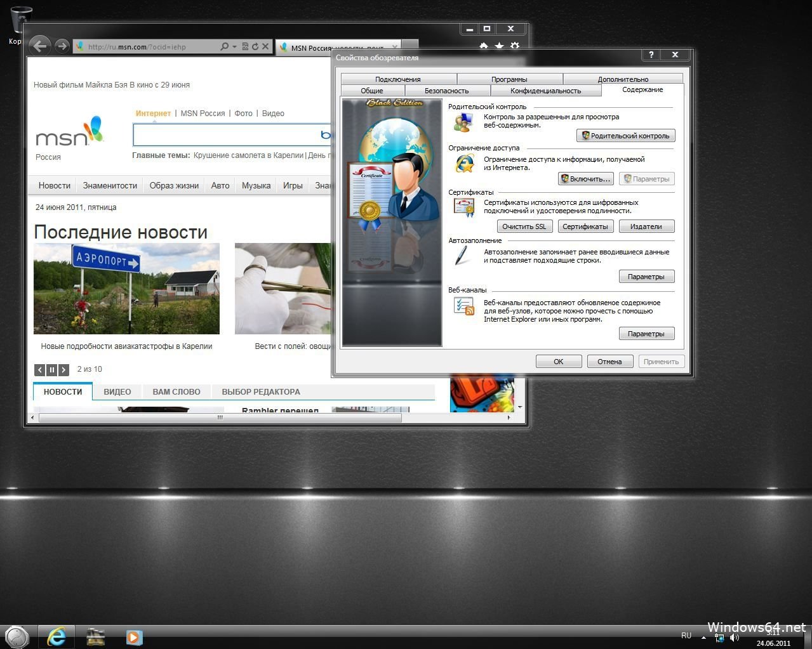812x649 pixels.
Task: Open Internet Explorer from the taskbar
Action: [57, 636]
